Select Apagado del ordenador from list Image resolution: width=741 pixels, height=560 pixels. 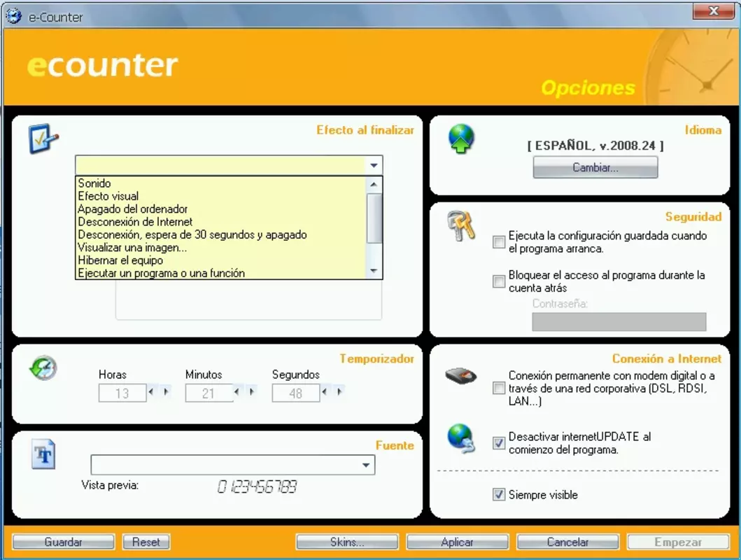tap(133, 209)
